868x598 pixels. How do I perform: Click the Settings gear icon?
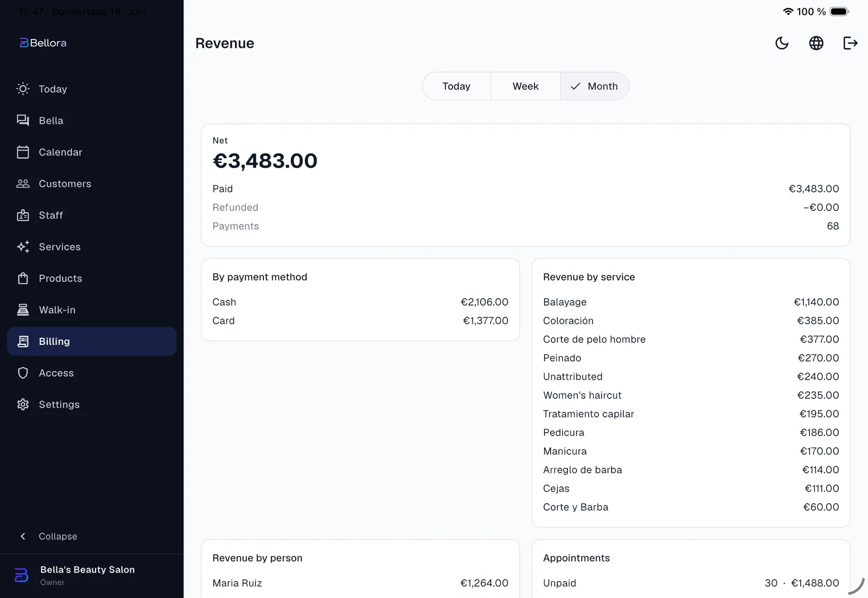click(23, 404)
